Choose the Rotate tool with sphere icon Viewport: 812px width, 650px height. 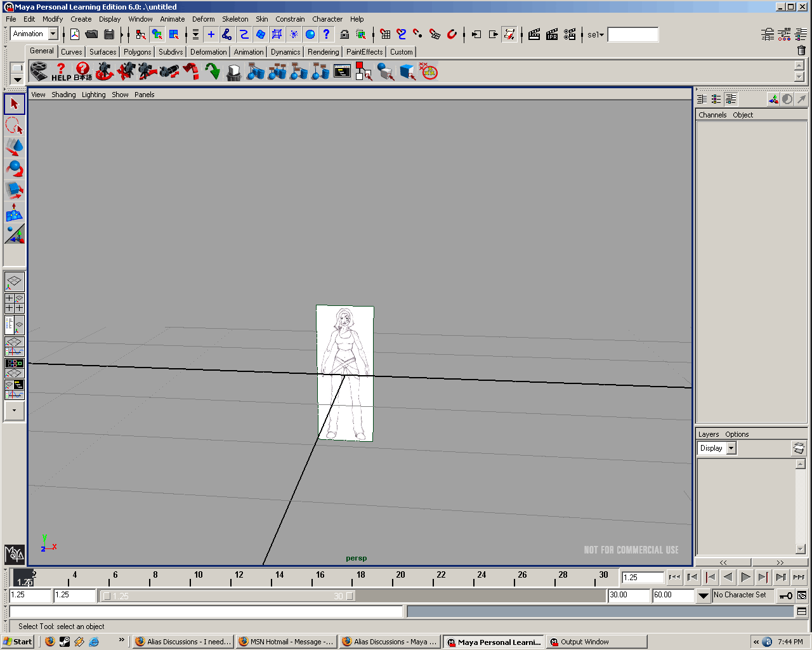coord(15,169)
